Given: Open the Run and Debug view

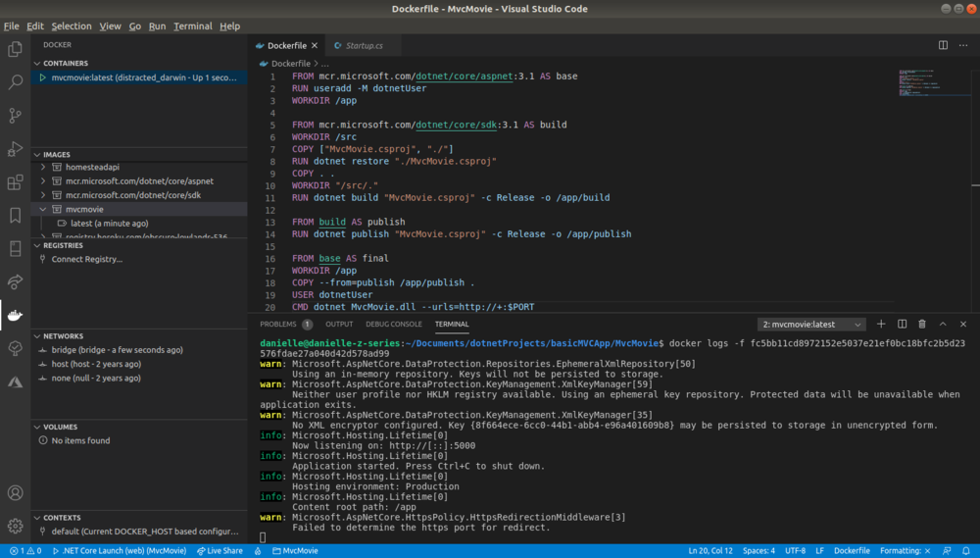Looking at the screenshot, I should click(15, 149).
